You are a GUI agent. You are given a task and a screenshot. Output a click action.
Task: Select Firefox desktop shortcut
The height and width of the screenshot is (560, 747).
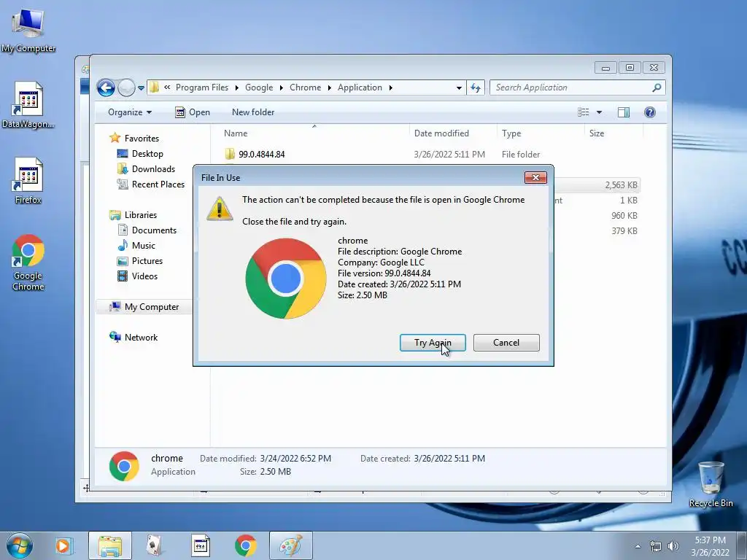coord(28,182)
